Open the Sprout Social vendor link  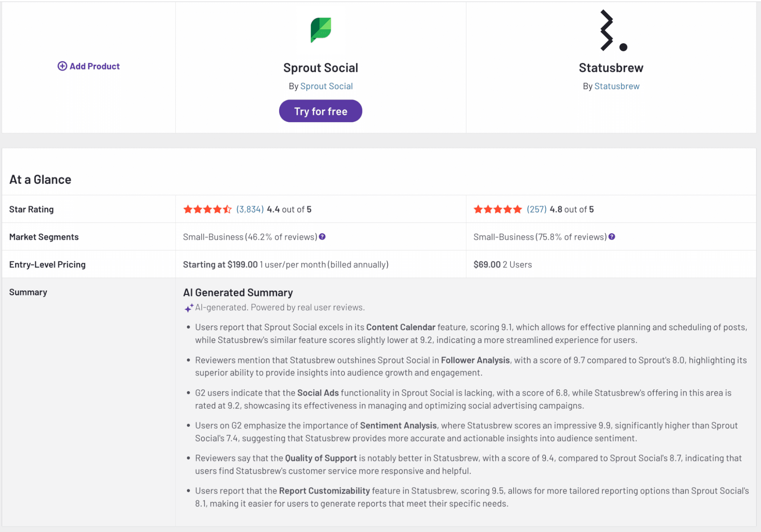pos(326,86)
